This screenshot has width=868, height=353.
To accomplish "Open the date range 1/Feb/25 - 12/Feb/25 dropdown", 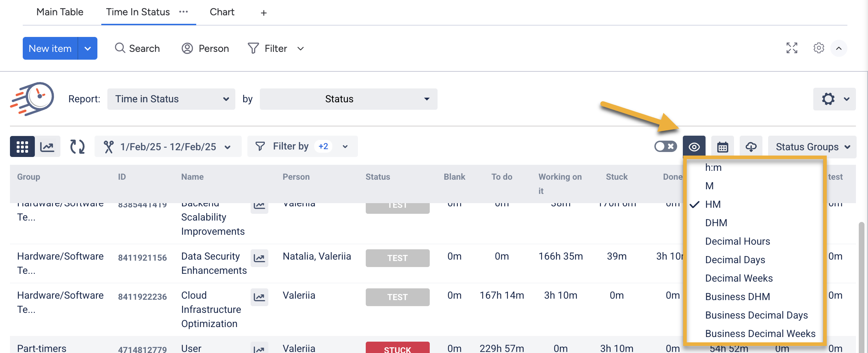I will click(168, 147).
